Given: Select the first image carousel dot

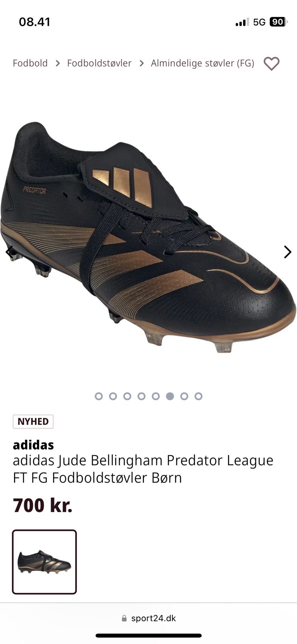Looking at the screenshot, I should pyautogui.click(x=98, y=396).
